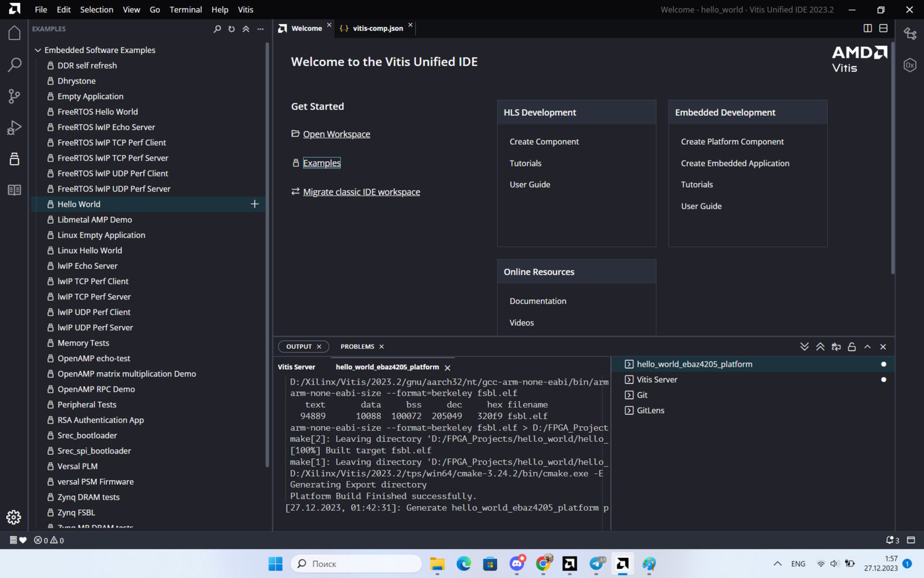
Task: Open the settings gear in activity bar
Action: (14, 517)
